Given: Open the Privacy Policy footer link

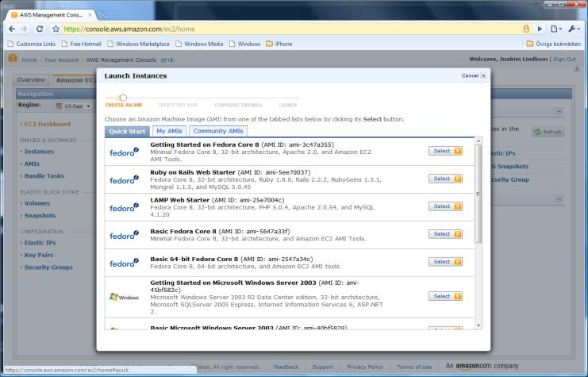Looking at the screenshot, I should click(365, 367).
